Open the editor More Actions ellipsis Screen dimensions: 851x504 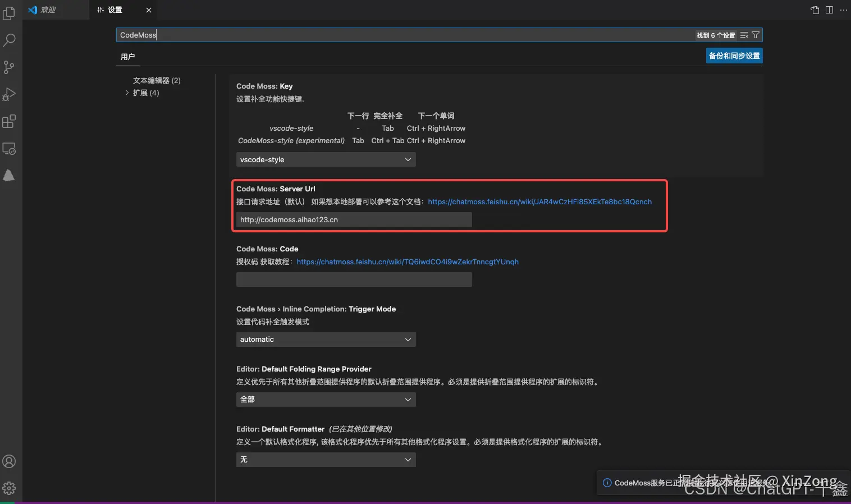[843, 10]
